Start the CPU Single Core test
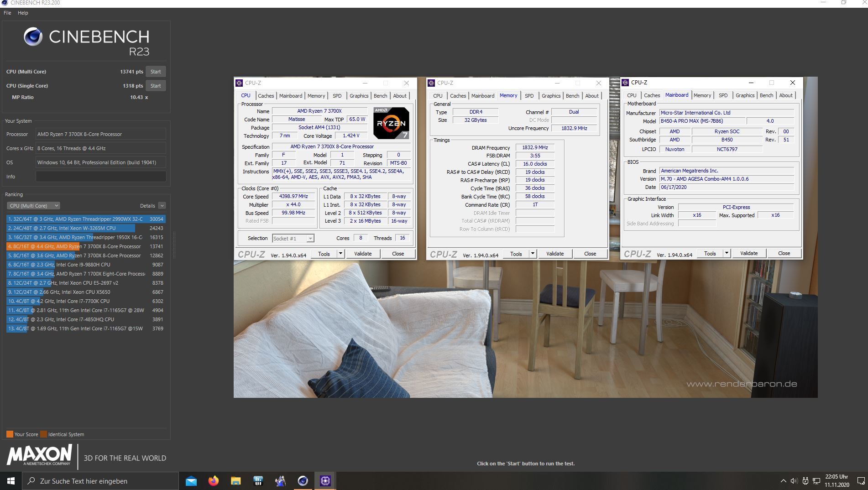 pyautogui.click(x=156, y=86)
